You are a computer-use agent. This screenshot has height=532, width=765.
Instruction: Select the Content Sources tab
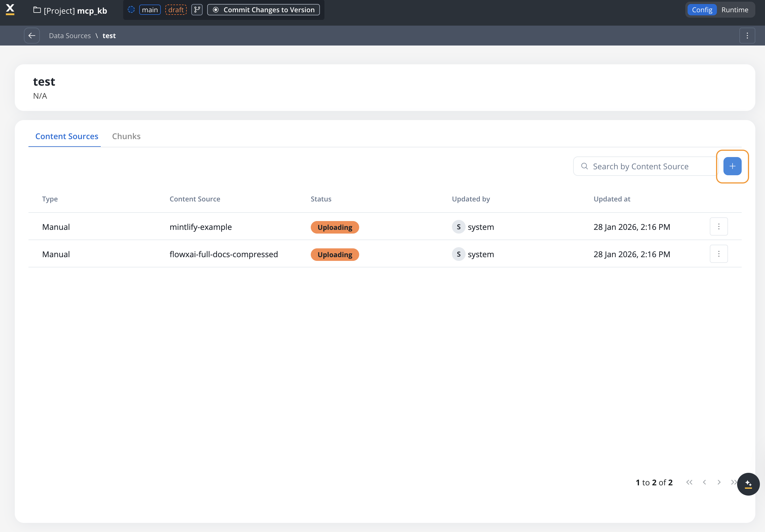coord(67,136)
